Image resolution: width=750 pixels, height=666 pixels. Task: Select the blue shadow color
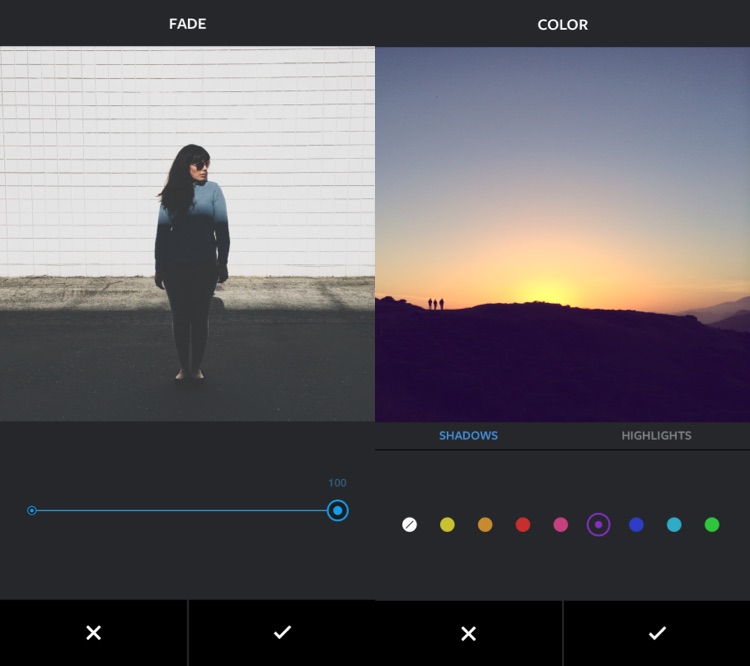point(636,524)
